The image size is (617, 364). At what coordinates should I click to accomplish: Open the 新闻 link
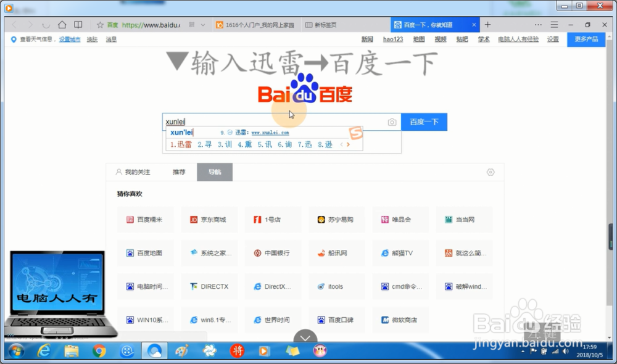[367, 39]
